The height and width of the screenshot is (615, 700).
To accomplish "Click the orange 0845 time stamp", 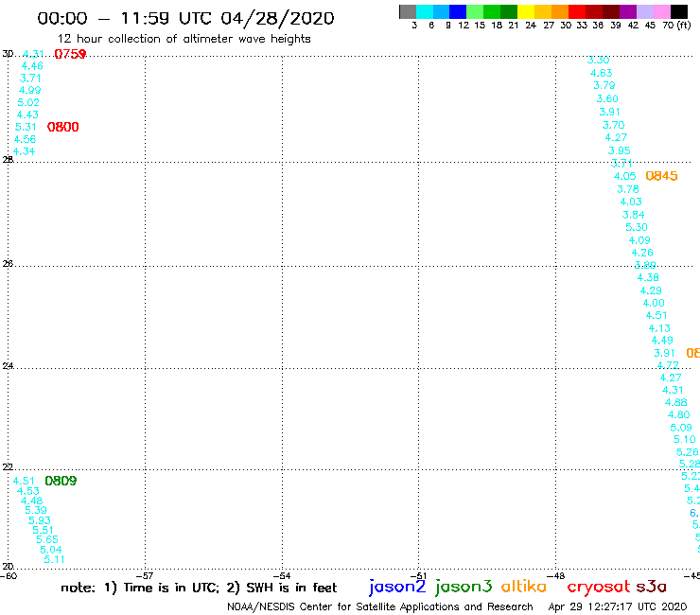I will (661, 176).
